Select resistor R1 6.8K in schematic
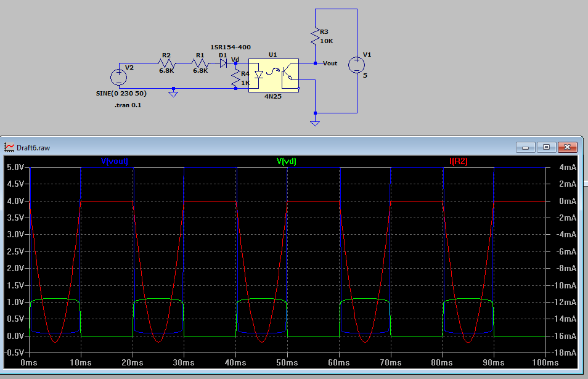The image size is (588, 379). pos(200,63)
